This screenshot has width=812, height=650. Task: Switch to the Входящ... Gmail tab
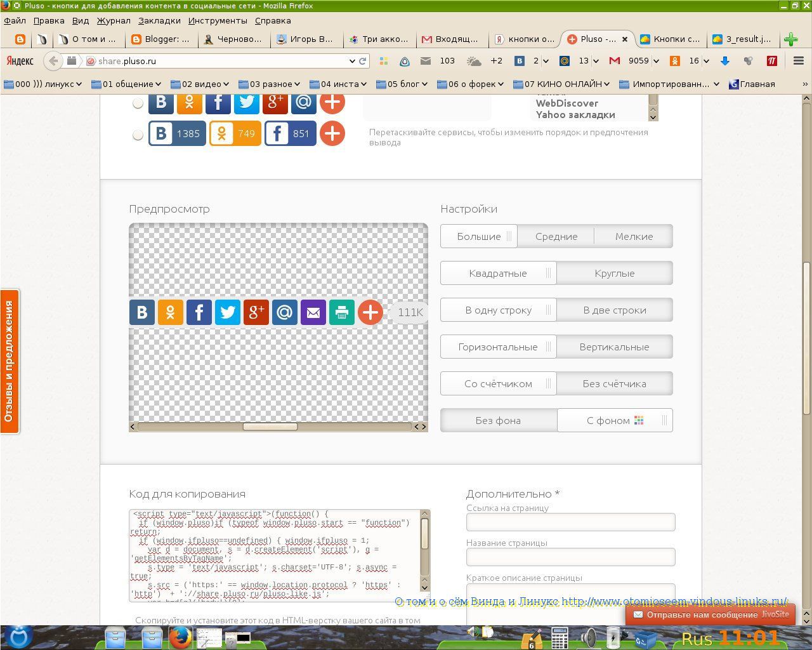[451, 39]
